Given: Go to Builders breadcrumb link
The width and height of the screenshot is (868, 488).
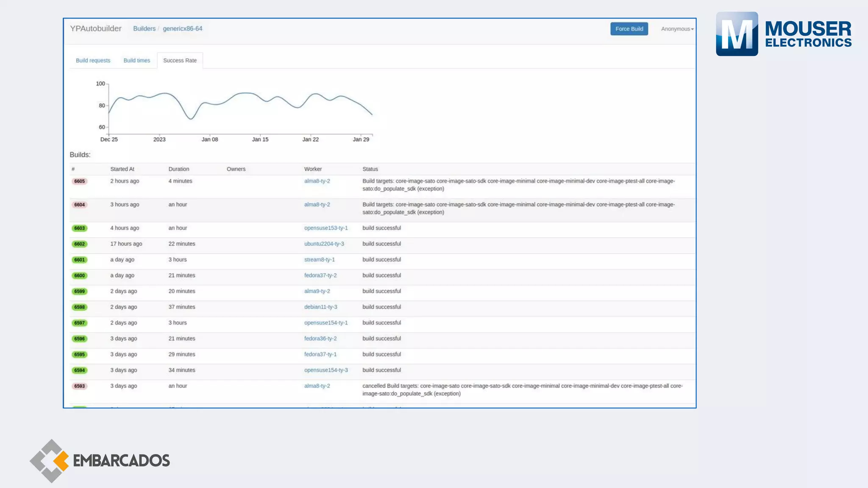Looking at the screenshot, I should click(x=144, y=28).
